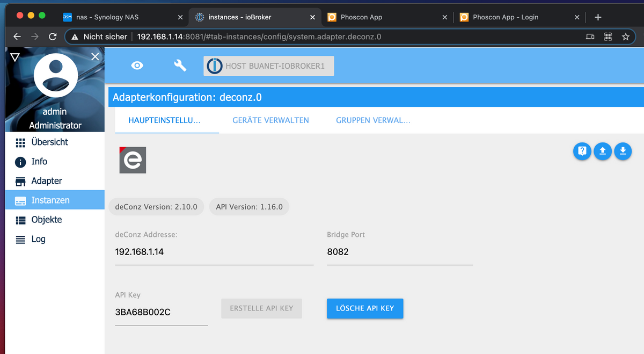Show Log in the sidebar
644x354 pixels.
55,239
